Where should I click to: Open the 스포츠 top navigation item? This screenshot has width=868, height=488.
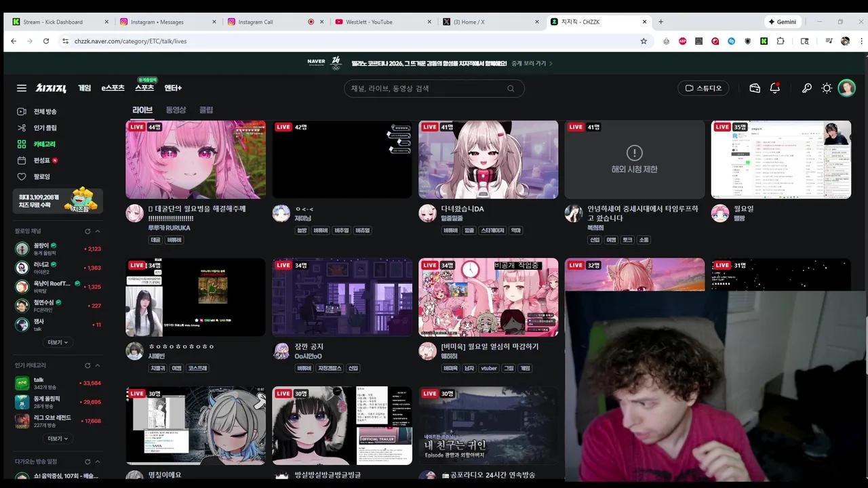click(x=144, y=88)
